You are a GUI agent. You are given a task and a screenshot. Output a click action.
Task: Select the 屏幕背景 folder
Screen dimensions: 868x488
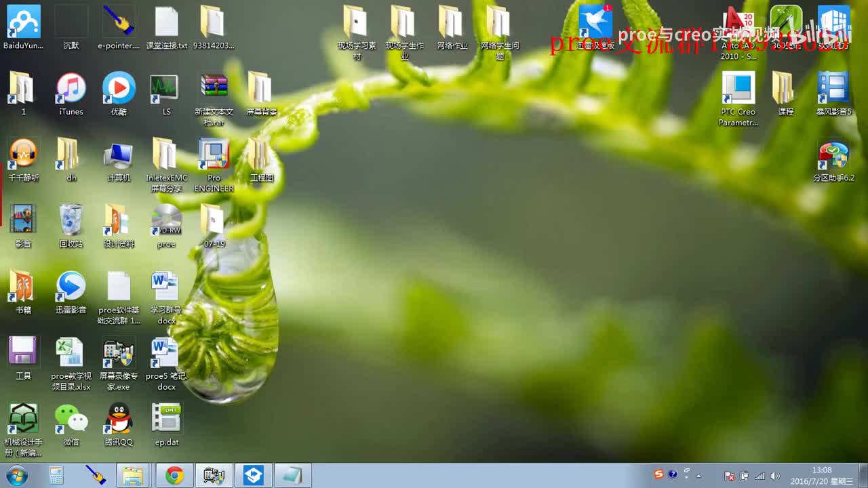click(261, 94)
